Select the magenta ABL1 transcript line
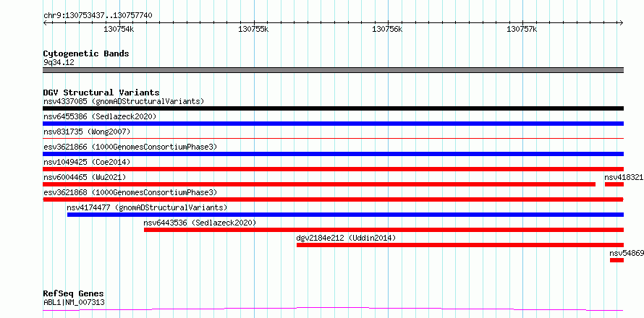Viewport: 644px width, 318px height. (333, 309)
